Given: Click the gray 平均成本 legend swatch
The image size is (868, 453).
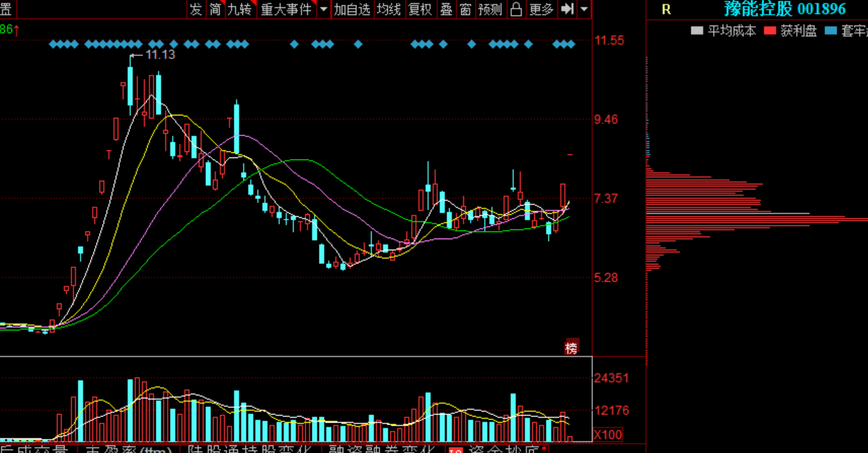Looking at the screenshot, I should [696, 30].
